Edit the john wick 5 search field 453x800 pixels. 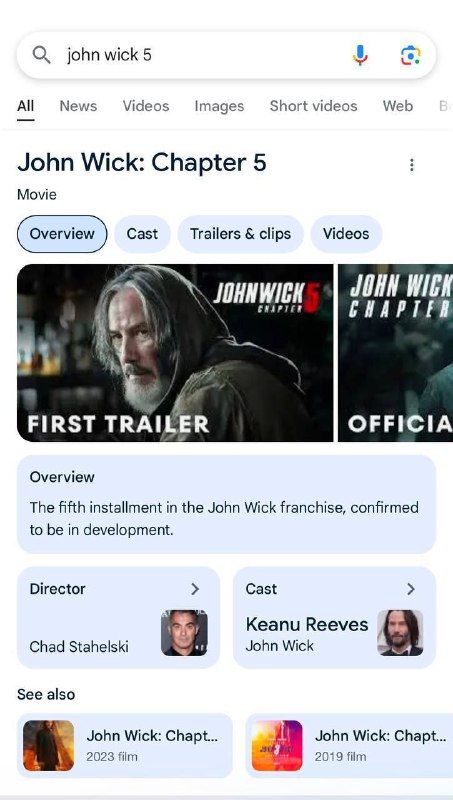point(204,55)
